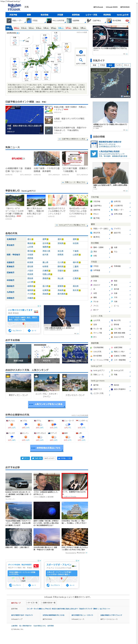
Task: Click the ツイート tweet button
Action: pos(25,458)
